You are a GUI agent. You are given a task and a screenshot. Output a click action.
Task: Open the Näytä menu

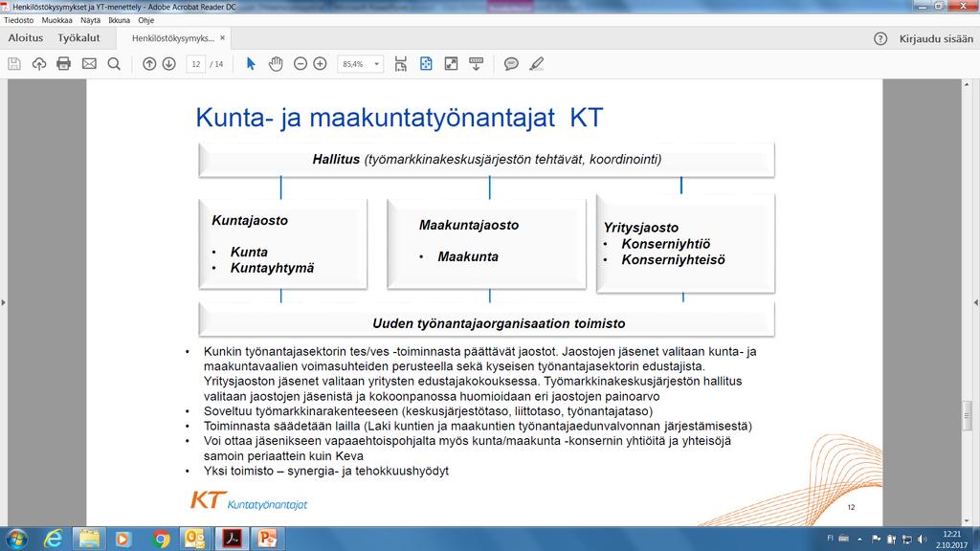click(91, 20)
